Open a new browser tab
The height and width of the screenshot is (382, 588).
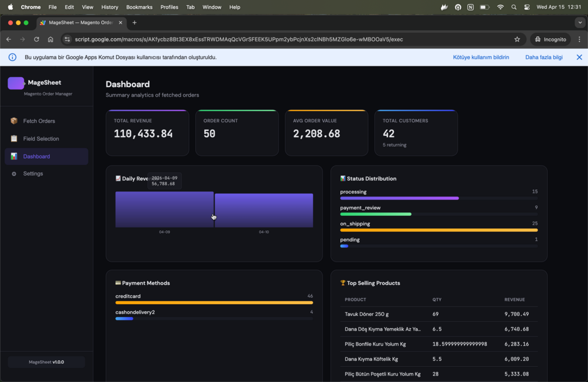134,22
